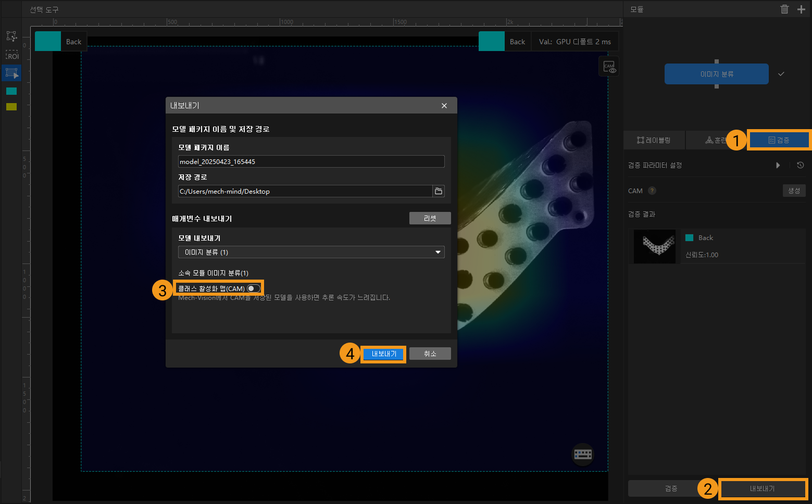Select the Back validation result thumbnail
Screen dimensions: 812x504
pyautogui.click(x=655, y=246)
